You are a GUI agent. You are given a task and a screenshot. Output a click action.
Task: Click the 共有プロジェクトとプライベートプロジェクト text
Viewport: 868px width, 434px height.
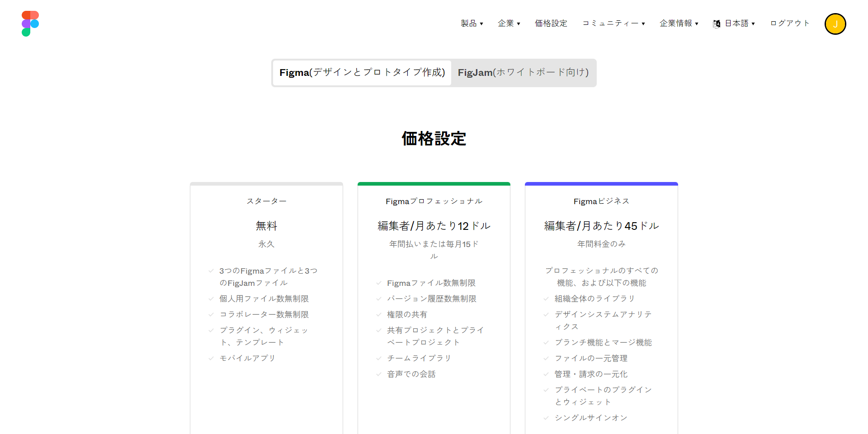click(x=435, y=336)
